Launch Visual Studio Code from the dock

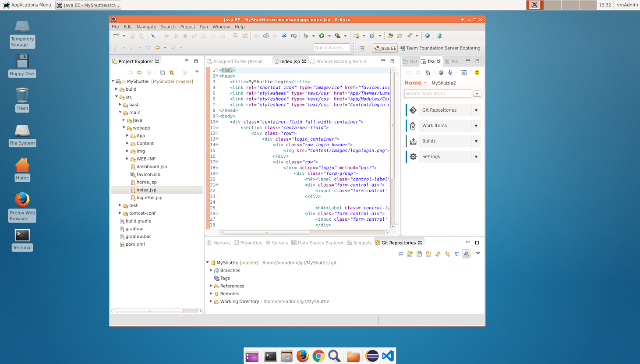tap(388, 356)
